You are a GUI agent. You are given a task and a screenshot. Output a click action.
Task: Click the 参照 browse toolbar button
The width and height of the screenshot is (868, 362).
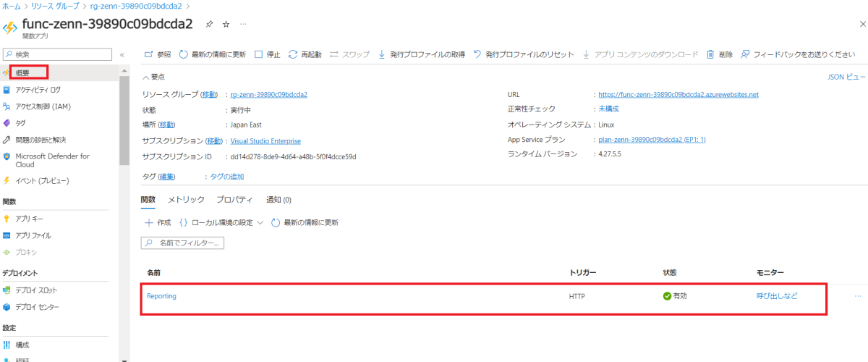158,54
